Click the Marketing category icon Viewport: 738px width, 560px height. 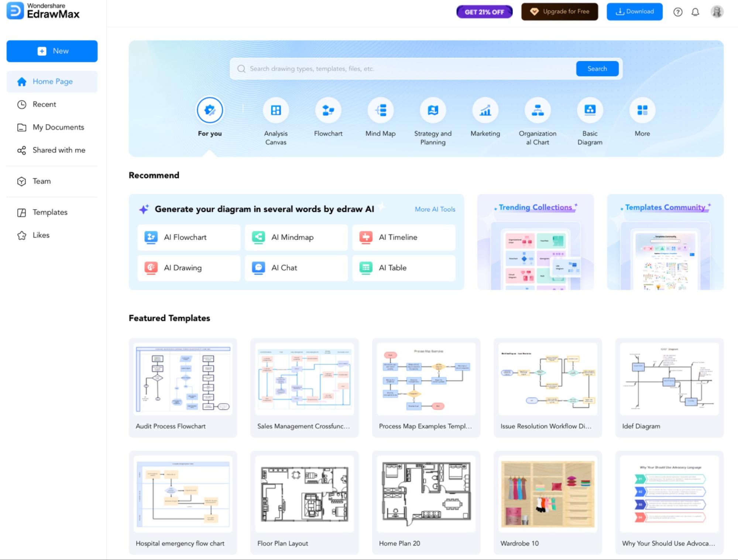pos(485,110)
